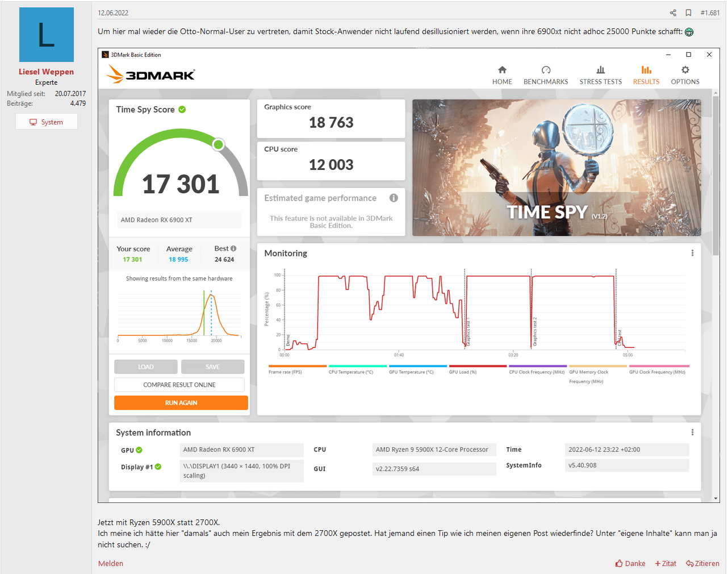Click the AMD Radeon RX 6900 XT GPU field

241,450
